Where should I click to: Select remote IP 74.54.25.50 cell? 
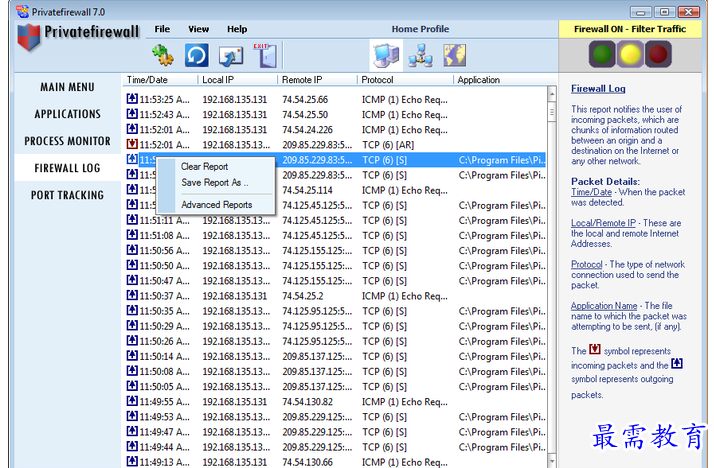(x=305, y=115)
